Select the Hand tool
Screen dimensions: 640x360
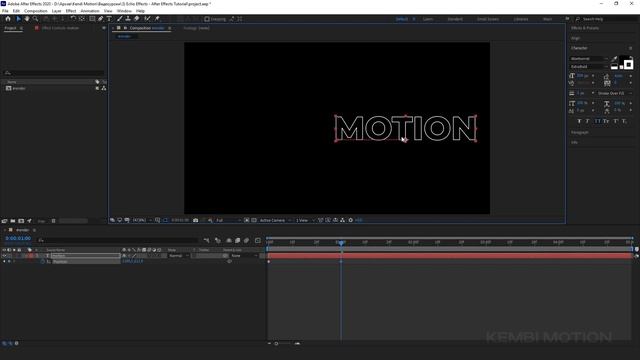pyautogui.click(x=27, y=19)
